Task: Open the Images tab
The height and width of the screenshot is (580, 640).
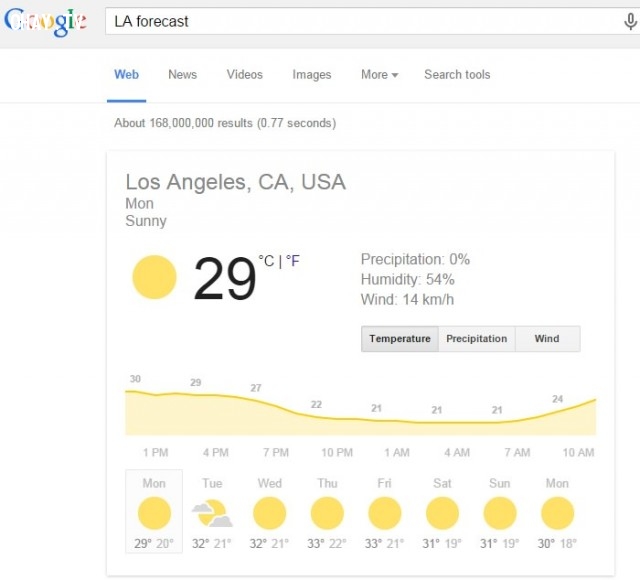Action: point(311,75)
